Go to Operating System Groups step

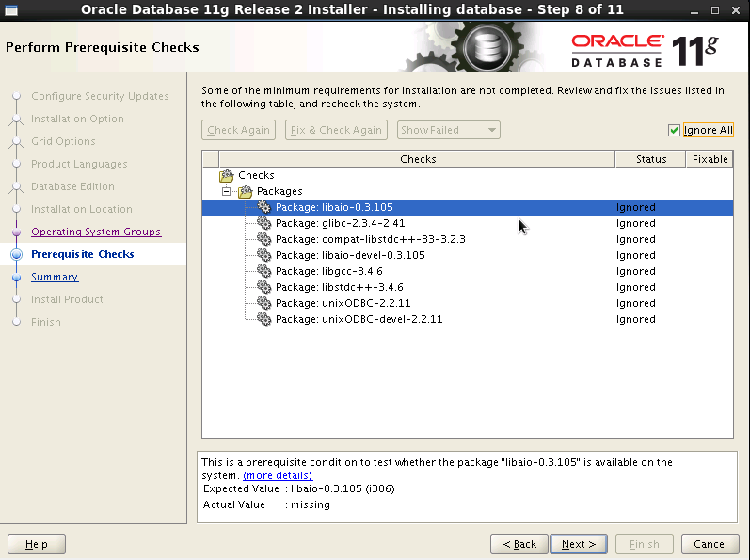(96, 232)
